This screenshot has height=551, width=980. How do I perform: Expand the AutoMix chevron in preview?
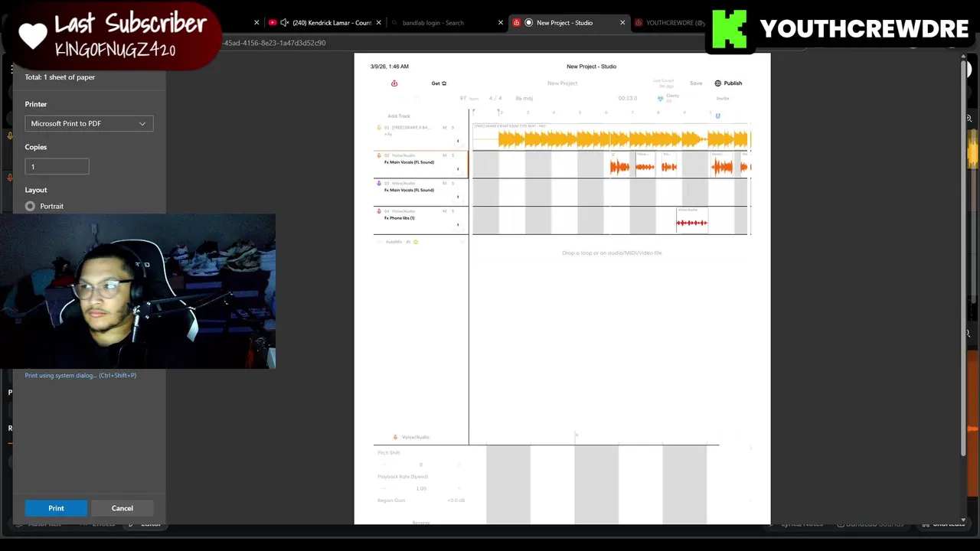(x=462, y=242)
